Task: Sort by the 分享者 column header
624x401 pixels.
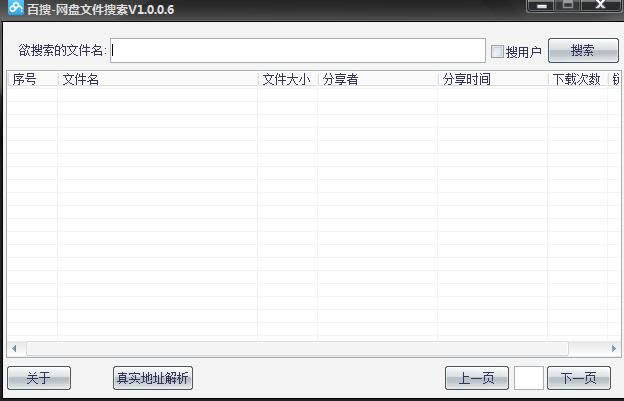Action: click(378, 79)
